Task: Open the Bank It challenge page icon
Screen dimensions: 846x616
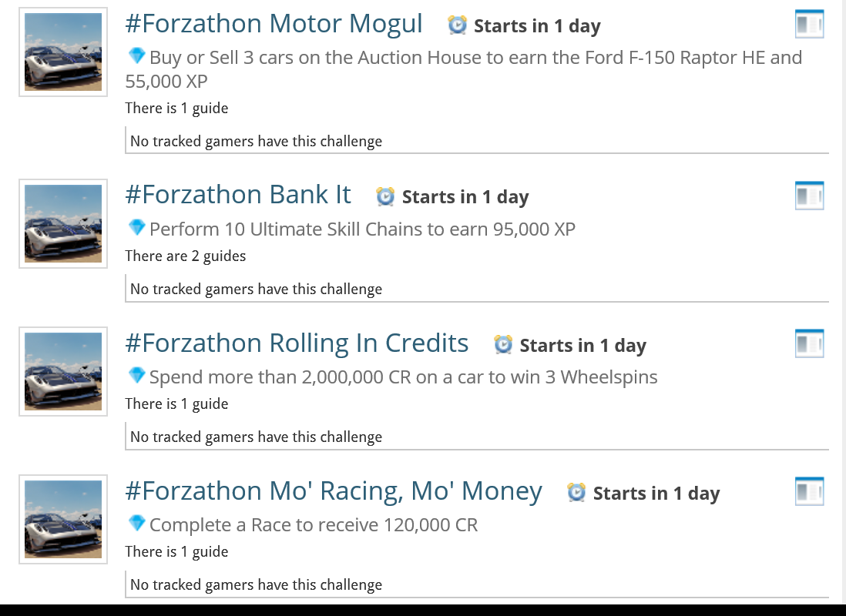Action: coord(809,196)
